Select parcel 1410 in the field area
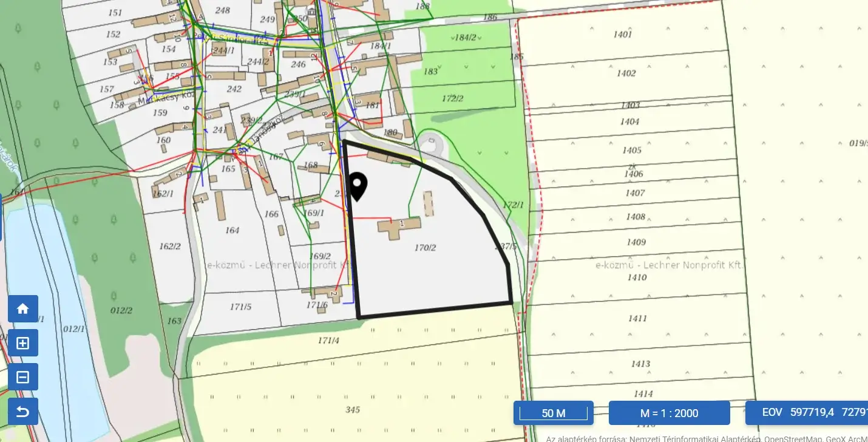This screenshot has height=442, width=868. [637, 277]
